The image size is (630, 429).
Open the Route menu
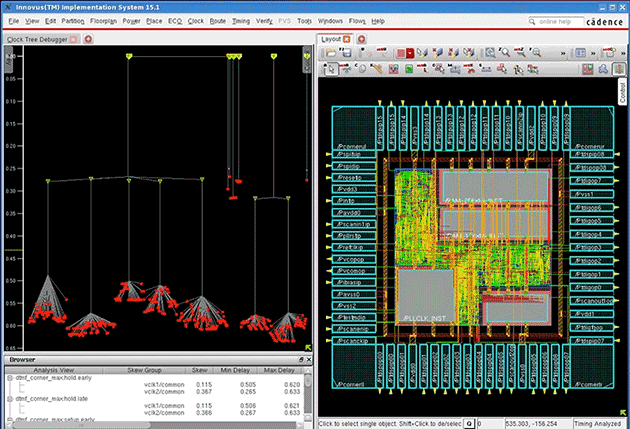(218, 21)
